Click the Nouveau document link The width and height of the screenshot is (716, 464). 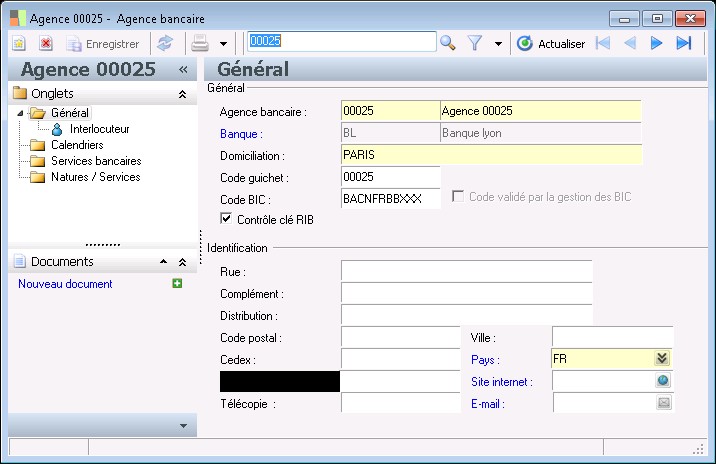tap(65, 284)
